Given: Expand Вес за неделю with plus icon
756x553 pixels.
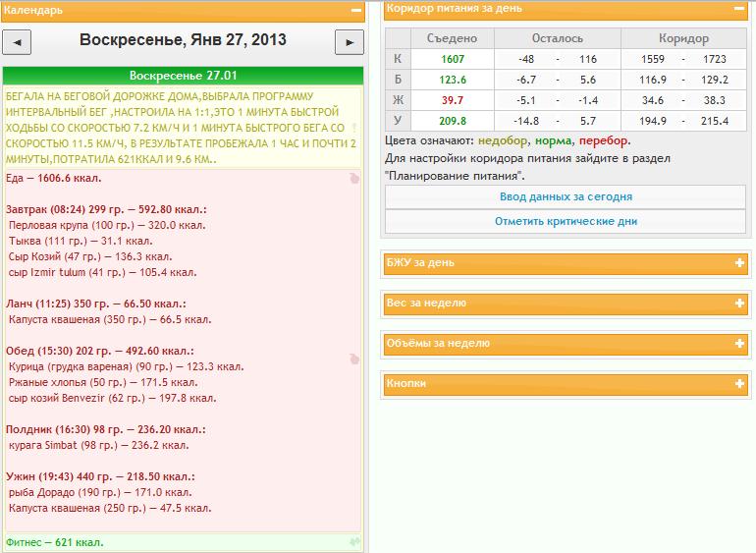Looking at the screenshot, I should tap(739, 304).
